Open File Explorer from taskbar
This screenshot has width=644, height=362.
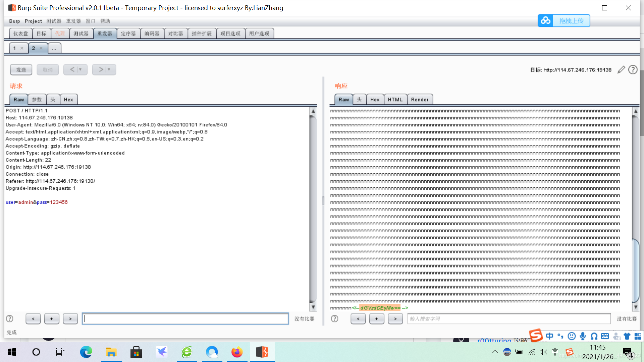111,352
